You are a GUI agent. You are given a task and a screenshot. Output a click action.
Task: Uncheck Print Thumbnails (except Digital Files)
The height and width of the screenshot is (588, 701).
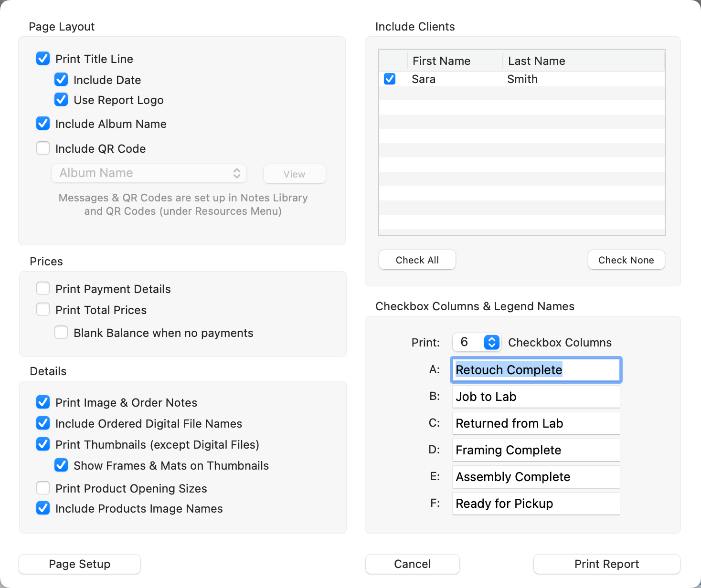[43, 444]
